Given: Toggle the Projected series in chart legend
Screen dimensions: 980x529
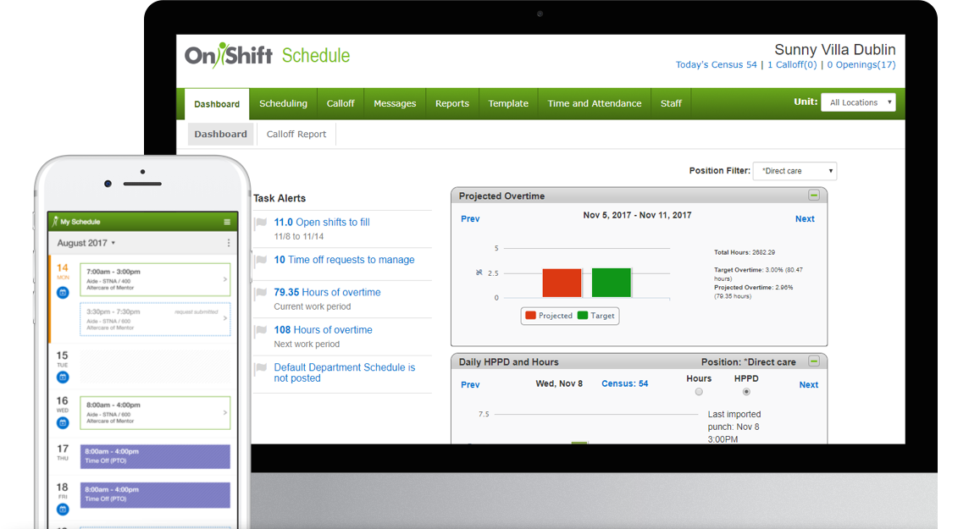Looking at the screenshot, I should point(548,316).
